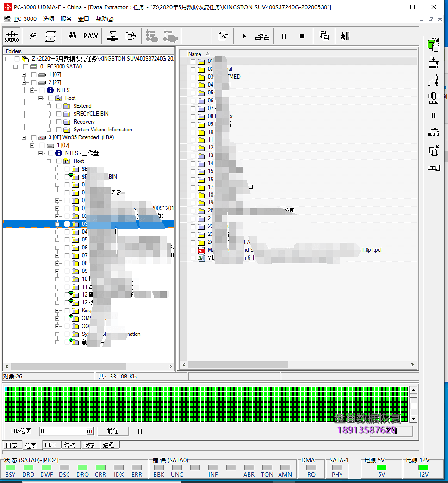Sort file list by Name column header
The width and height of the screenshot is (448, 483).
[195, 54]
